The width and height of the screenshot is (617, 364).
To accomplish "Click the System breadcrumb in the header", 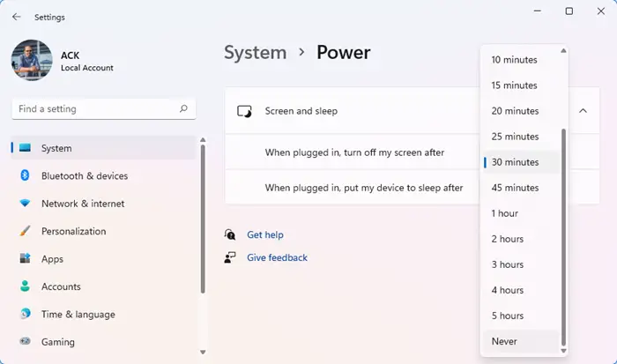I will (256, 52).
